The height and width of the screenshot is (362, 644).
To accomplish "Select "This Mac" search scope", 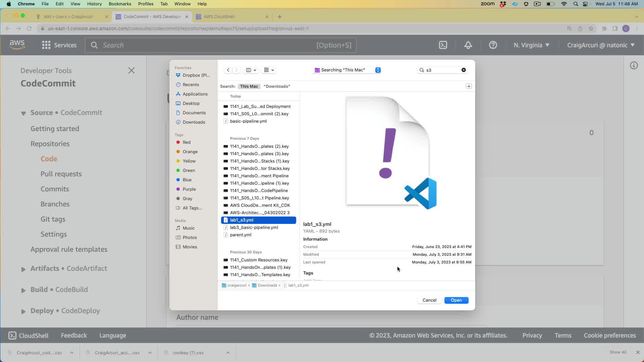I will tap(249, 86).
